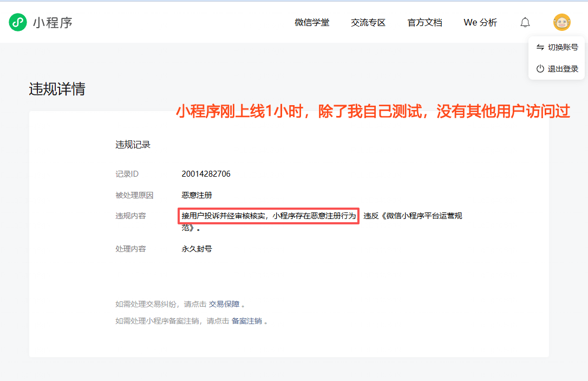Open the 微信学堂 menu item

[x=312, y=23]
